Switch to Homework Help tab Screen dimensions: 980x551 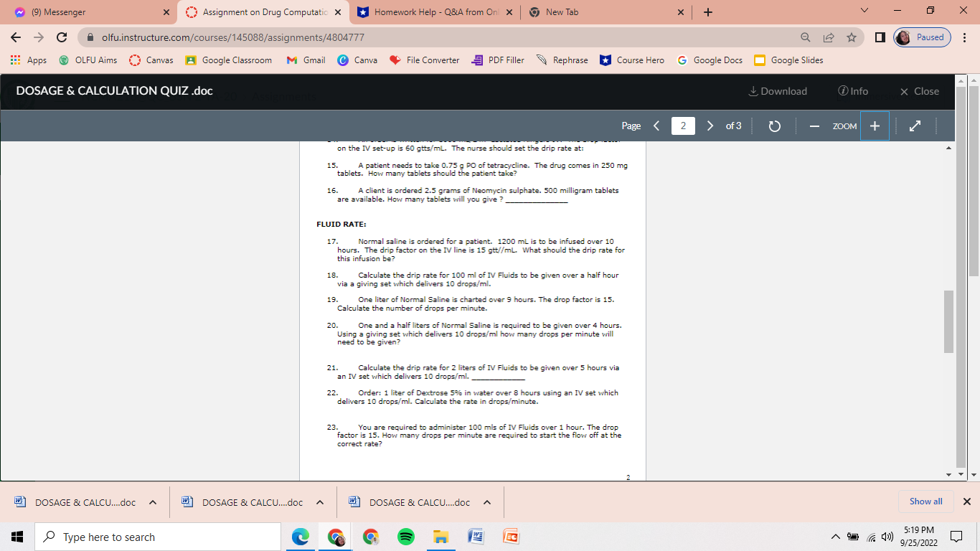[434, 12]
